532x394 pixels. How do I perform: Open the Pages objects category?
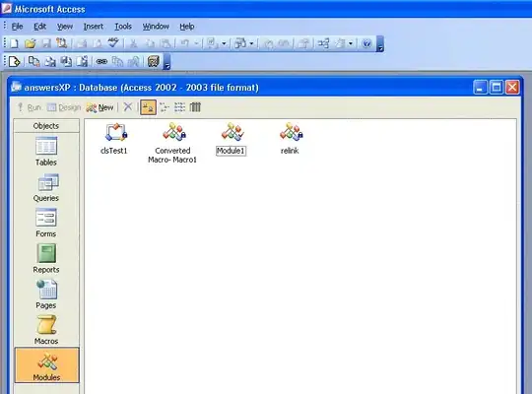46,295
